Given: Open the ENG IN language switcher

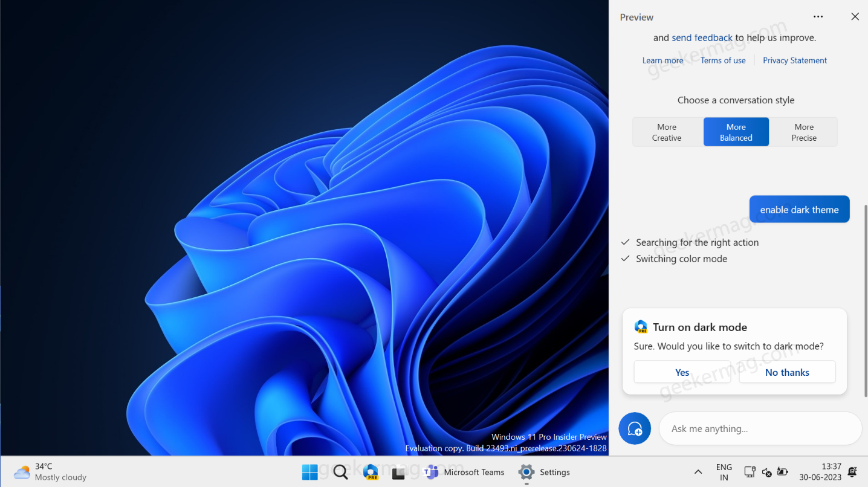Looking at the screenshot, I should [724, 472].
